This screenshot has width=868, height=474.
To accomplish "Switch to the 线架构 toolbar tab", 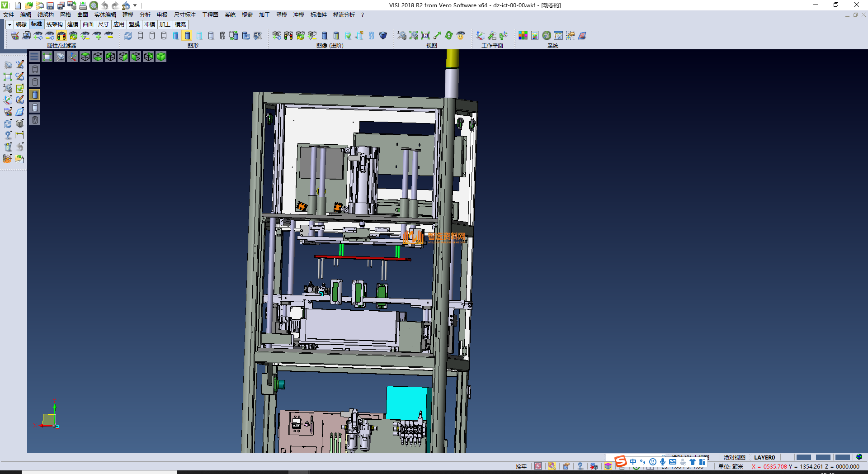I will tap(54, 24).
